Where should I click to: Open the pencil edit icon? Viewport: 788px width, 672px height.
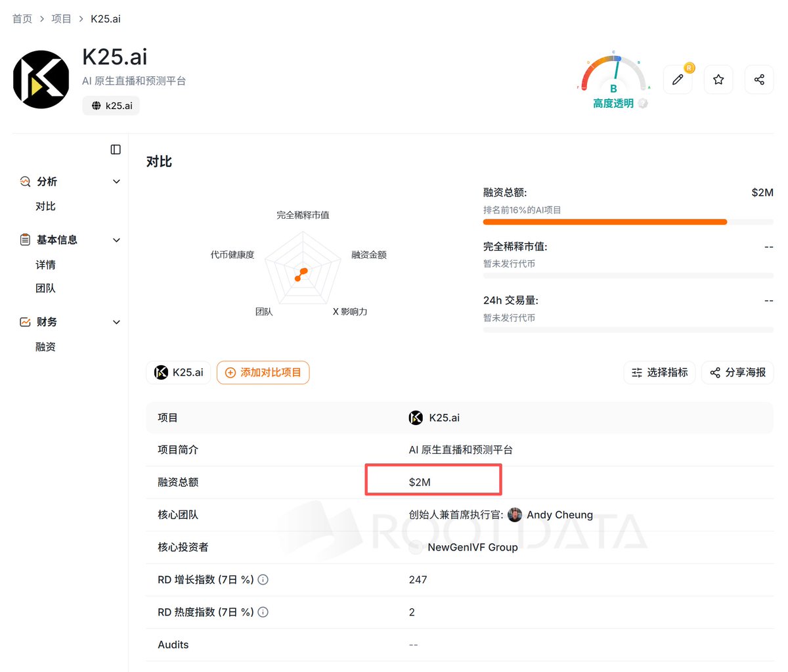(678, 79)
